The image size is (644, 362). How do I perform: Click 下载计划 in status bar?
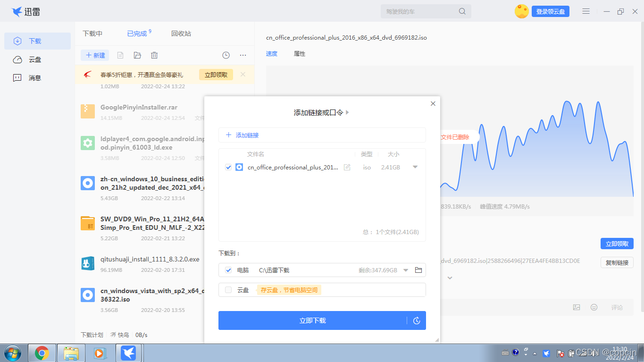pyautogui.click(x=92, y=335)
